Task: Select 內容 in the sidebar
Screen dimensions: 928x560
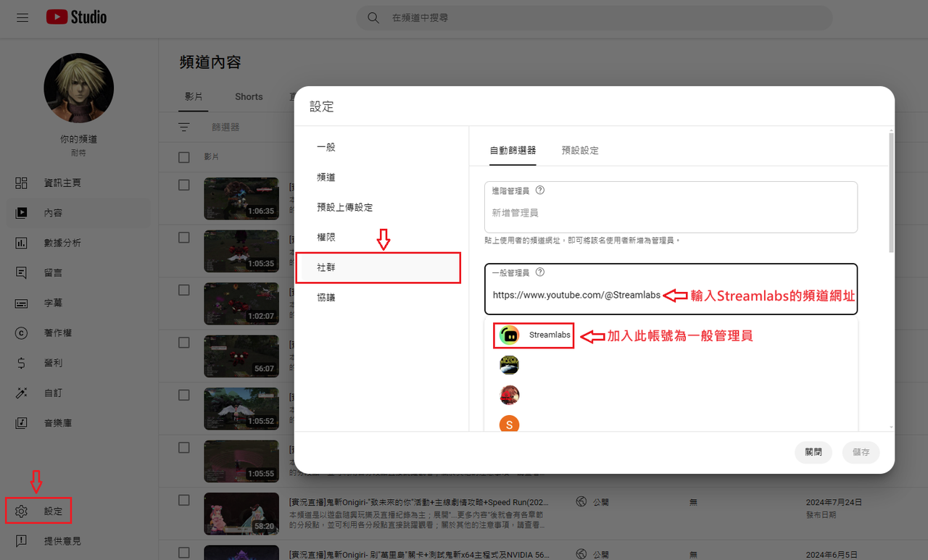Action: [x=79, y=213]
